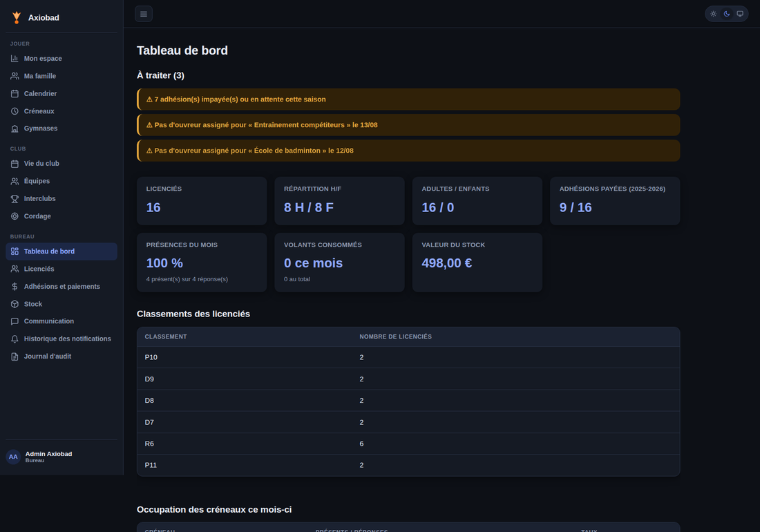Viewport: 760px width, 532px height.
Task: Click the Ma famille people icon
Action: click(x=15, y=76)
